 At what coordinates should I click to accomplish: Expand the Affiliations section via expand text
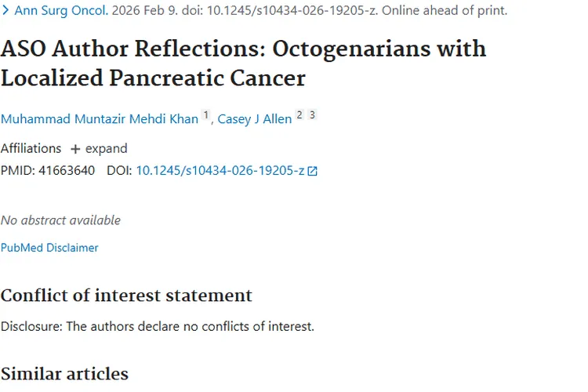[106, 149]
